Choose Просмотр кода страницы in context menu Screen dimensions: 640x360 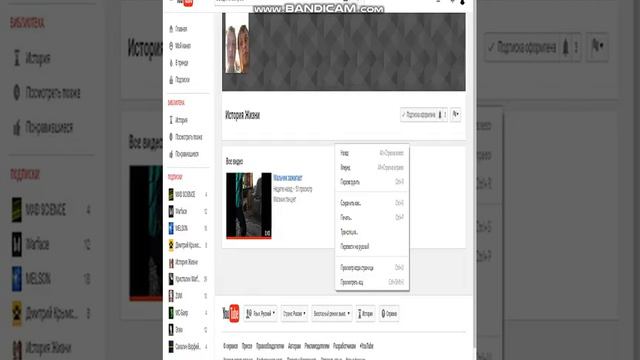pyautogui.click(x=372, y=268)
